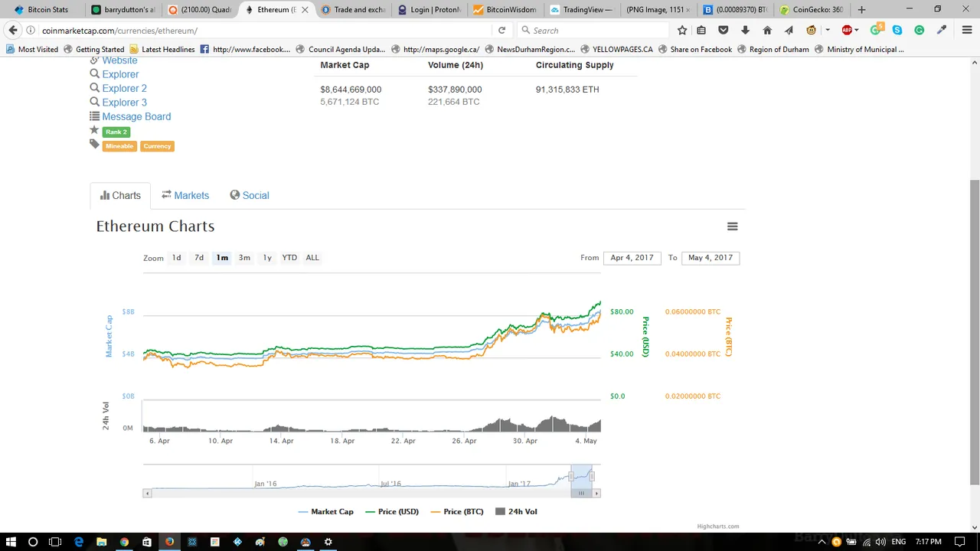
Task: Open Firefox downloads arrow icon
Action: tap(745, 31)
